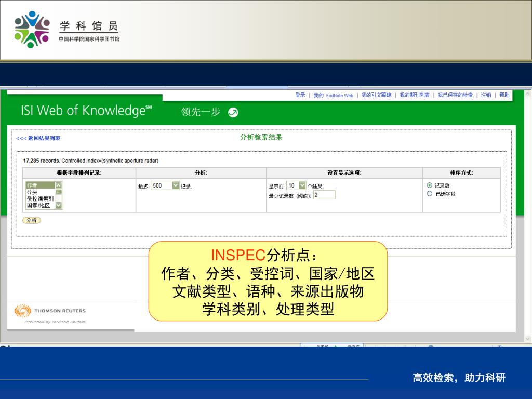Open the 显示前 10 results dropdown
This screenshot has width=532, height=399.
click(302, 185)
